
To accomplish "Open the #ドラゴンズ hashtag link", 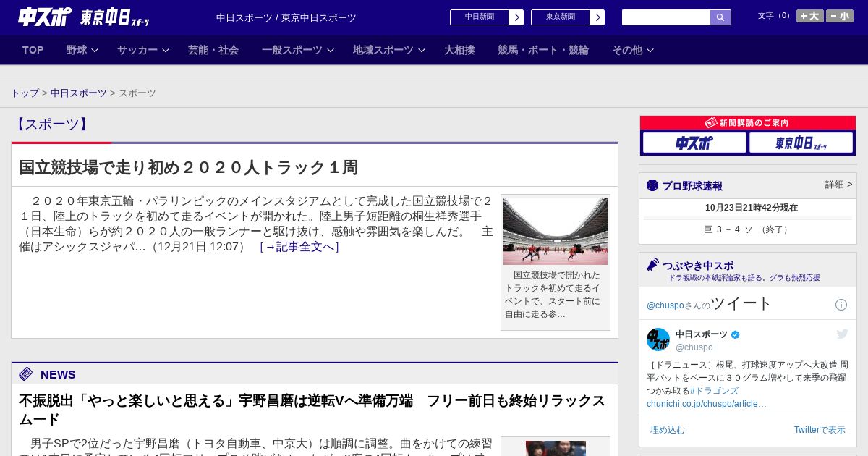I will click(714, 391).
